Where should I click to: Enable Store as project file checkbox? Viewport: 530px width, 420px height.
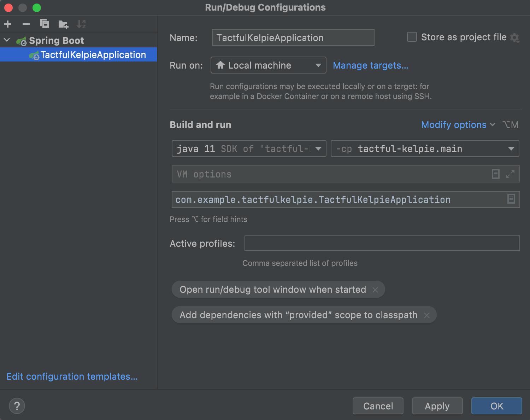pyautogui.click(x=412, y=37)
